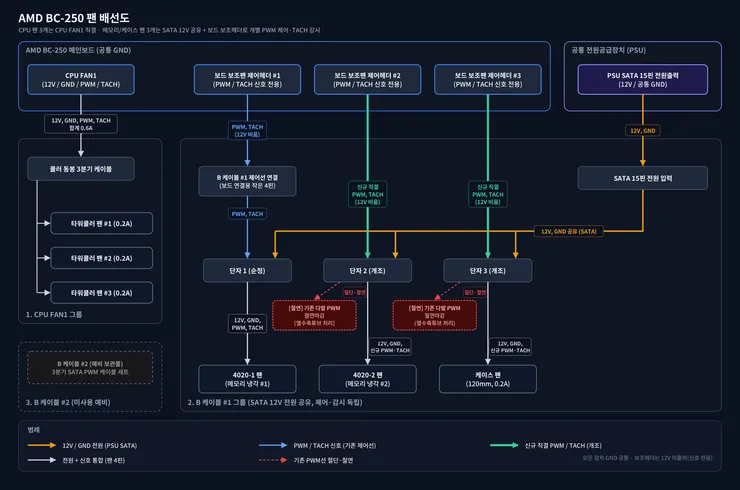Select the 'B 케이블 #1 제어선 연결' node
This screenshot has width=740, height=490.
click(x=247, y=181)
